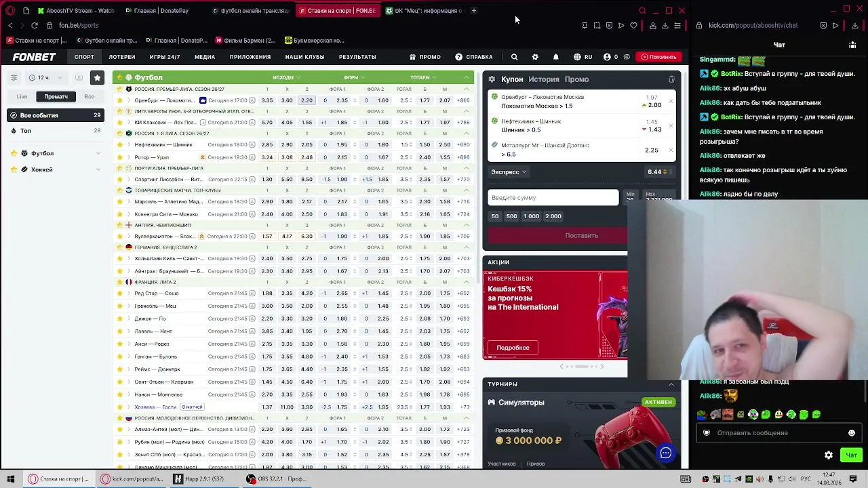Focus the Отправить сообщение chat input

pos(779,433)
